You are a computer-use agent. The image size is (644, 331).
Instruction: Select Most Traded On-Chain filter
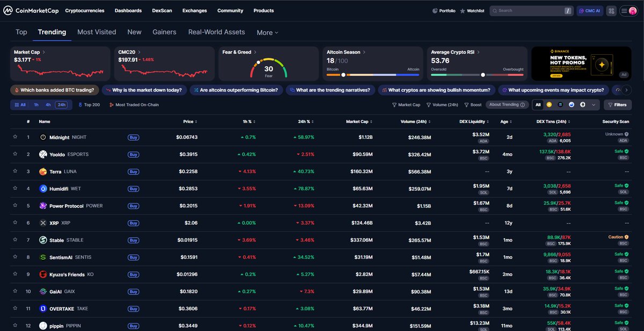pyautogui.click(x=134, y=105)
